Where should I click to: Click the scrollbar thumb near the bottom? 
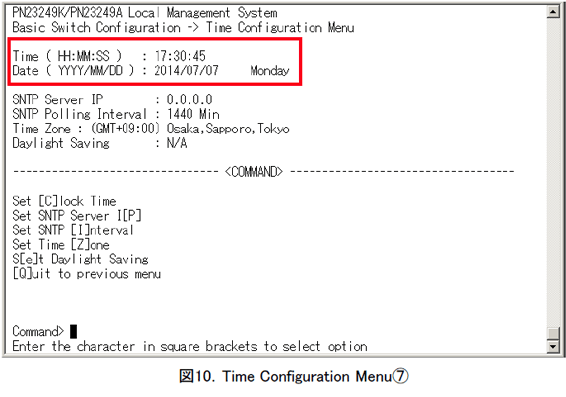point(553,333)
